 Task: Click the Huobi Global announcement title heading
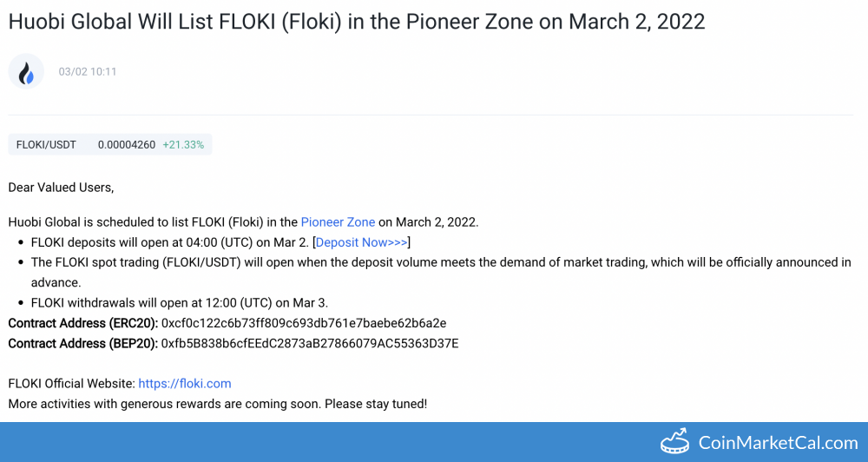(357, 22)
